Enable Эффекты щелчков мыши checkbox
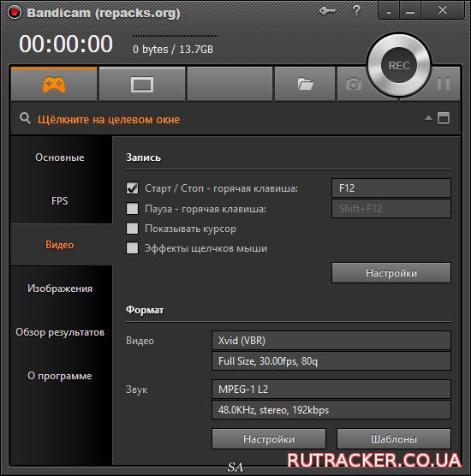Screen dimensions: 471x476 click(132, 248)
